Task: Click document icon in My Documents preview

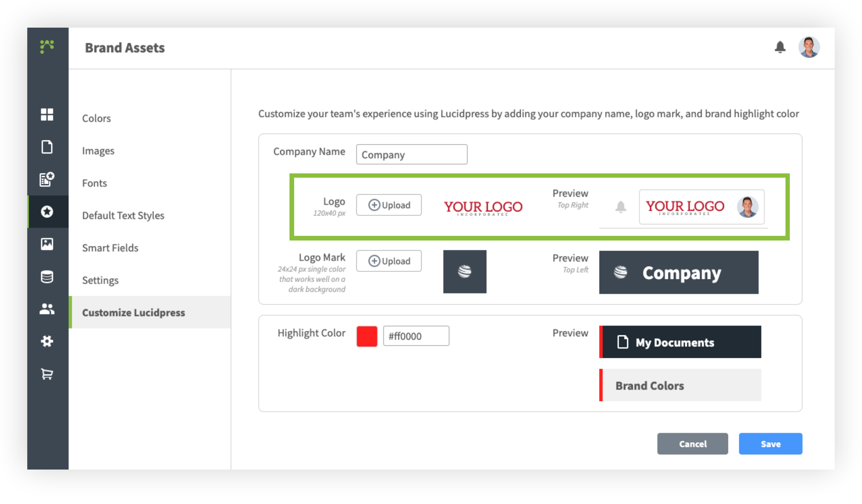Action: 622,342
